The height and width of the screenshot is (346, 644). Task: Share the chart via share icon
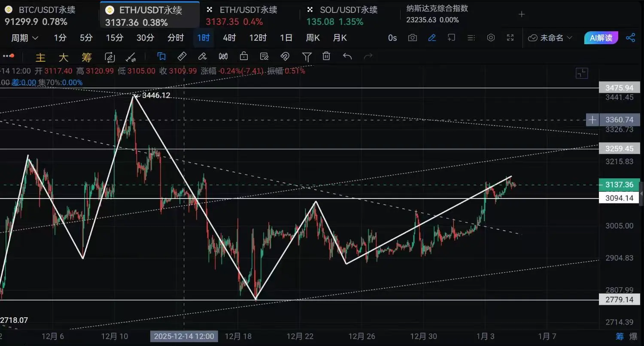pyautogui.click(x=631, y=38)
